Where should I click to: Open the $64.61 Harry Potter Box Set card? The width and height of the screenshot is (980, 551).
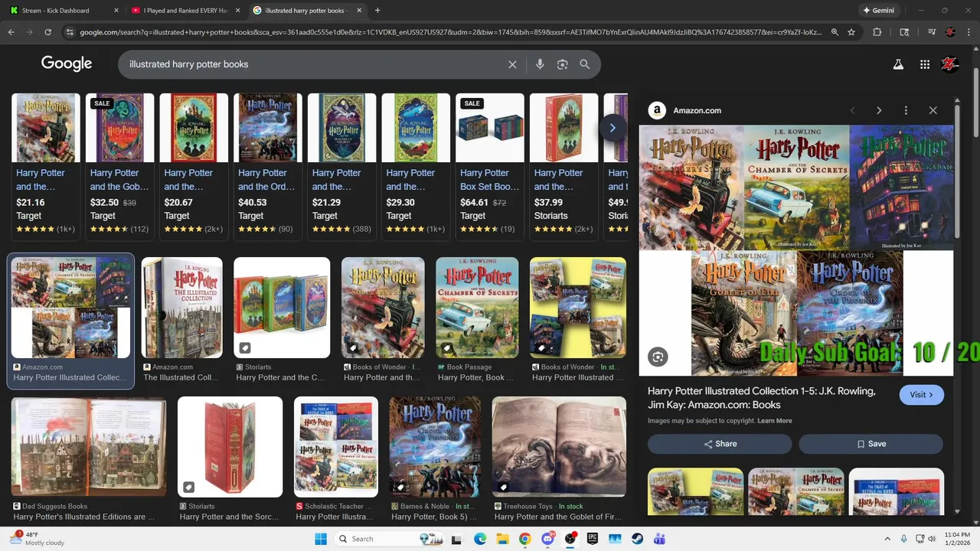pos(490,166)
